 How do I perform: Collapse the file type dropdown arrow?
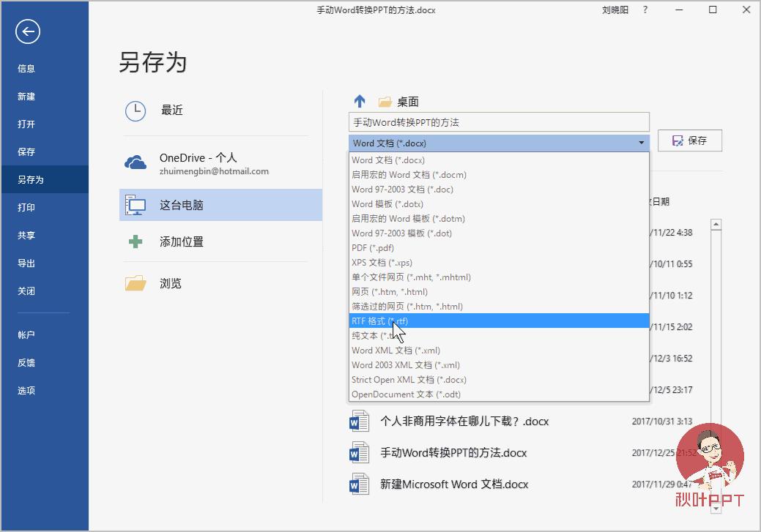[x=641, y=143]
